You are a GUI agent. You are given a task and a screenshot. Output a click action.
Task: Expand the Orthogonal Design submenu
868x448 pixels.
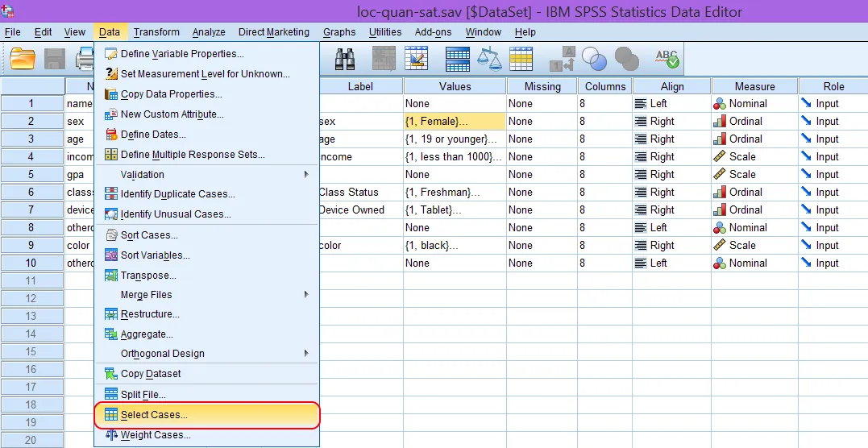tap(207, 353)
